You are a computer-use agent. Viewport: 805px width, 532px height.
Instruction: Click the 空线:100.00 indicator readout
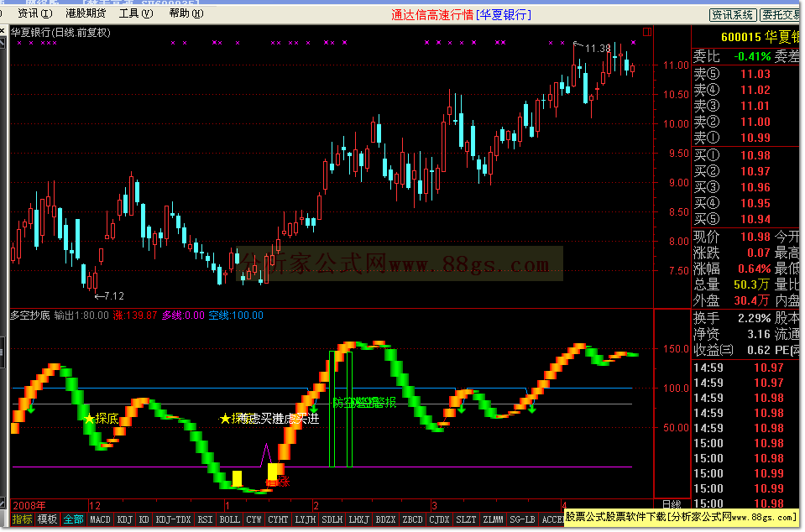pos(236,316)
